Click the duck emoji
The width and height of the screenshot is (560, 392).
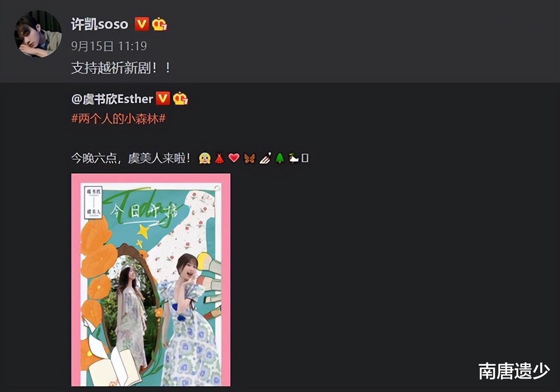click(x=294, y=158)
